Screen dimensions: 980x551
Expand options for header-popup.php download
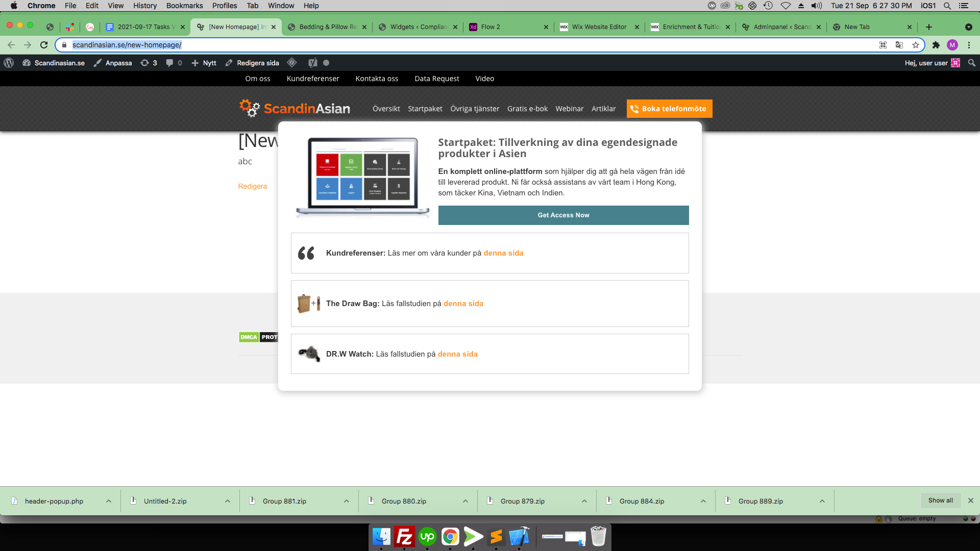[x=109, y=501]
